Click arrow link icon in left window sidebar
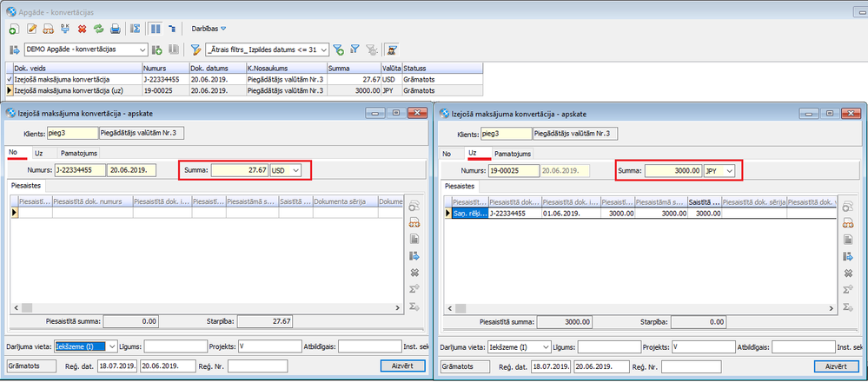This screenshot has width=868, height=382. pyautogui.click(x=414, y=256)
